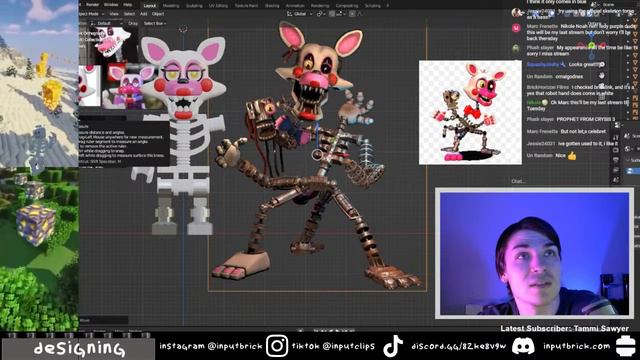Click the upper Minecraft snowy landscape image
This screenshot has height=360, width=640.
(39, 84)
